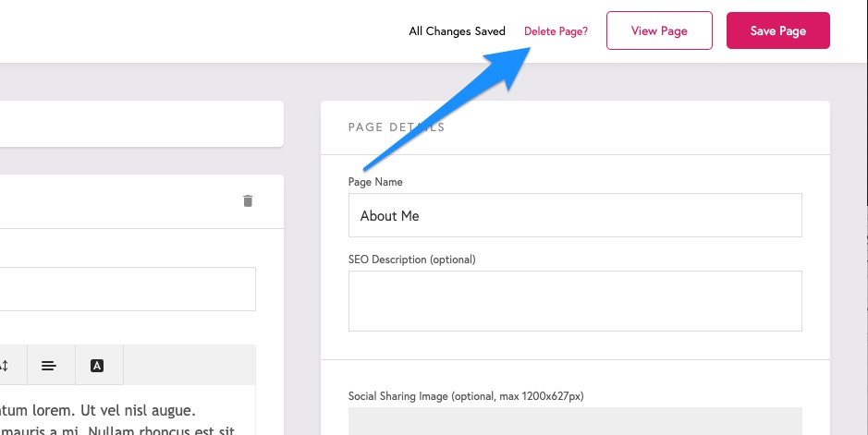Click the empty input field in the left section

pos(128,288)
